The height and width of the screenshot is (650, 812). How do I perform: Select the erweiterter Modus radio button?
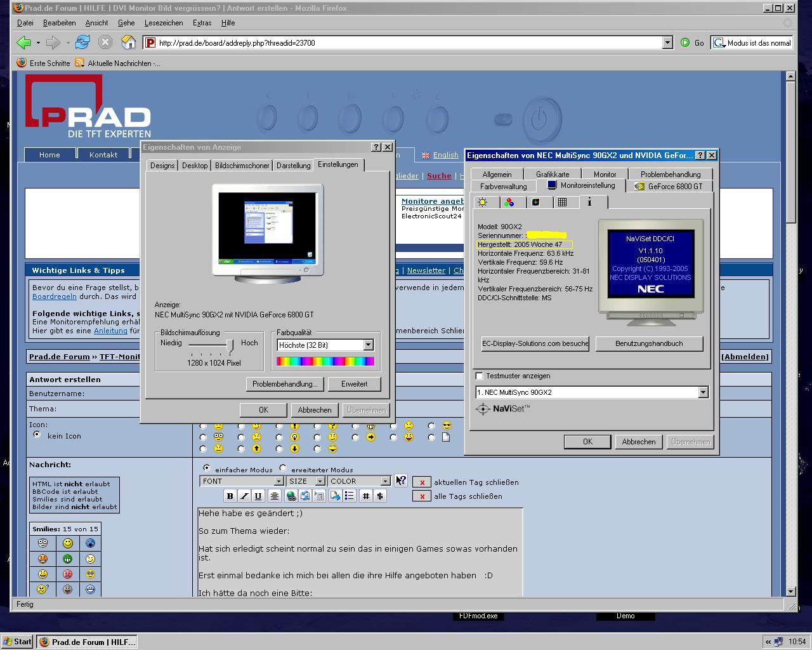click(283, 468)
